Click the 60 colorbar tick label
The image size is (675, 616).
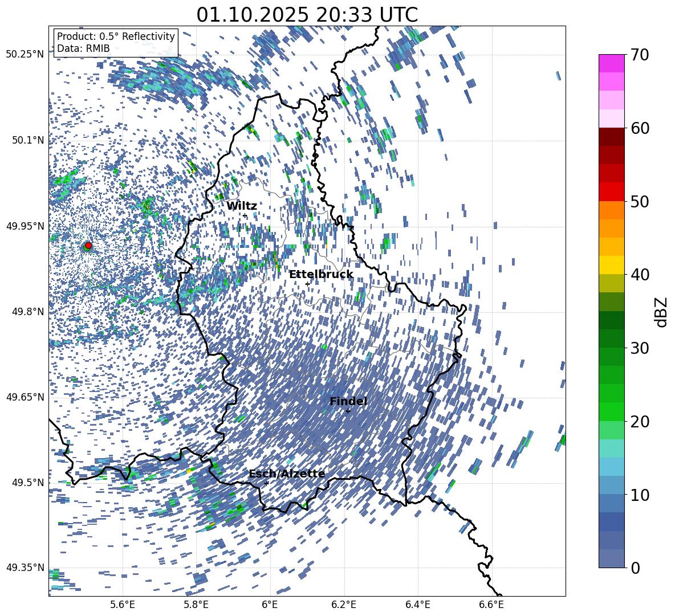coord(640,128)
